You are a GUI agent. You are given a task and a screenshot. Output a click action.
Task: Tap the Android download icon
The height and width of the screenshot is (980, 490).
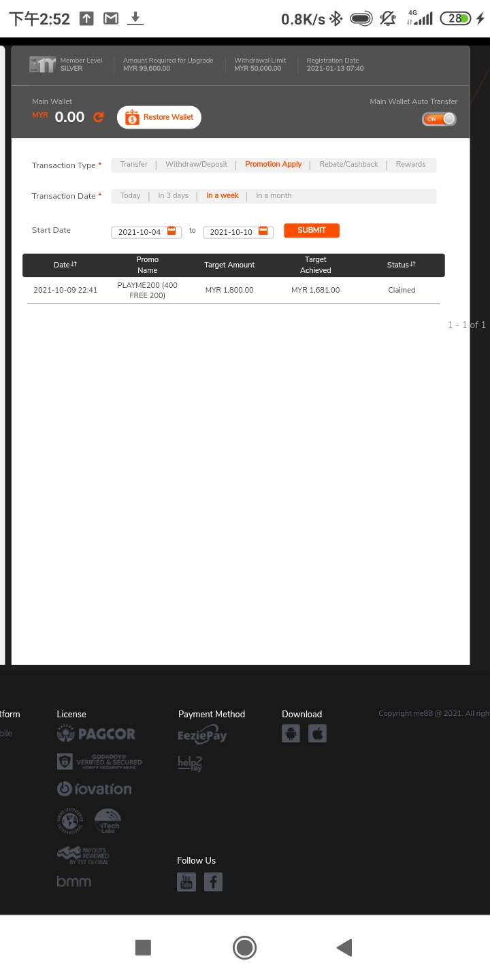tap(291, 733)
